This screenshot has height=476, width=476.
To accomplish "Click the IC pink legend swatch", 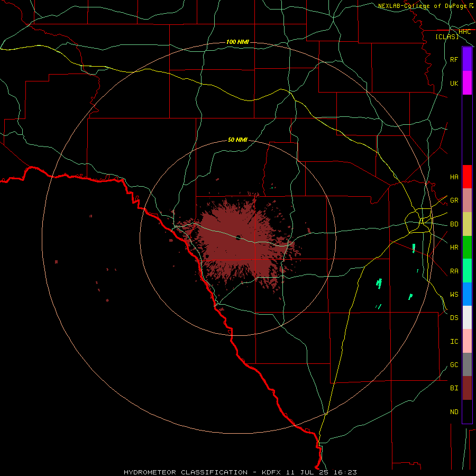I will (467, 341).
